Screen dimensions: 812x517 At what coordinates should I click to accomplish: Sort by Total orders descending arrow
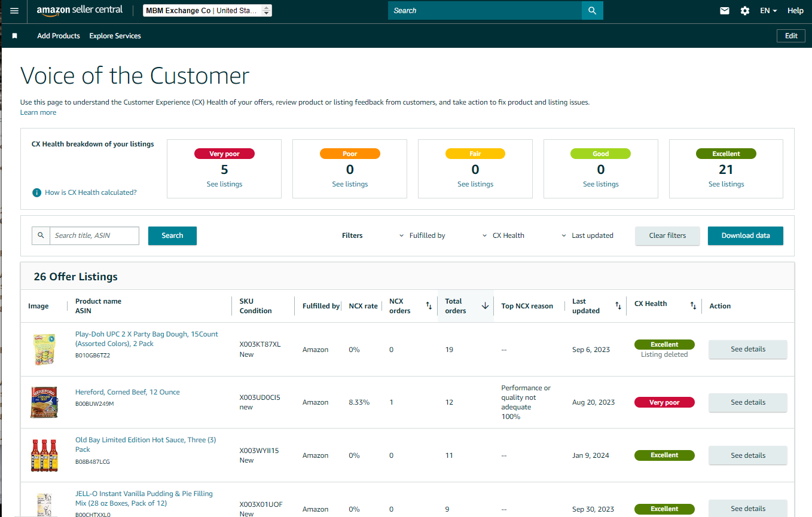pyautogui.click(x=485, y=306)
